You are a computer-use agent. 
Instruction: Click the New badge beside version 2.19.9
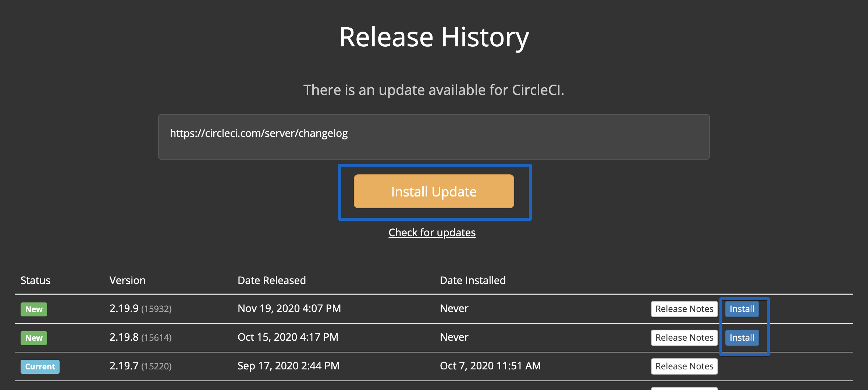tap(34, 309)
